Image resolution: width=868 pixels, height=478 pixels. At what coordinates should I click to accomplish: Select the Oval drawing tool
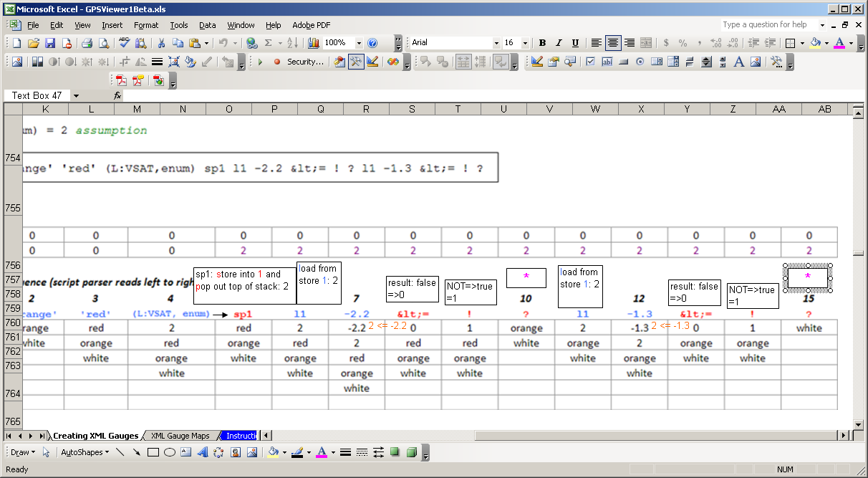[x=170, y=452]
